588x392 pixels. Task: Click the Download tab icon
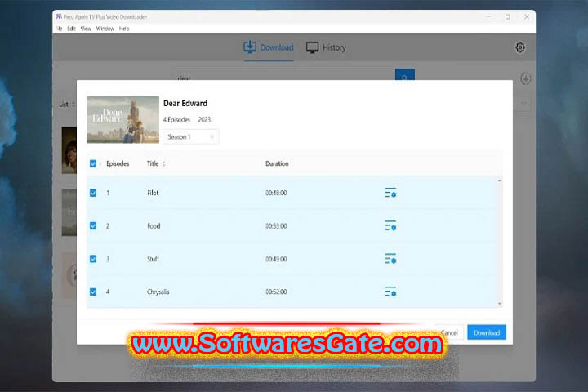click(x=250, y=47)
